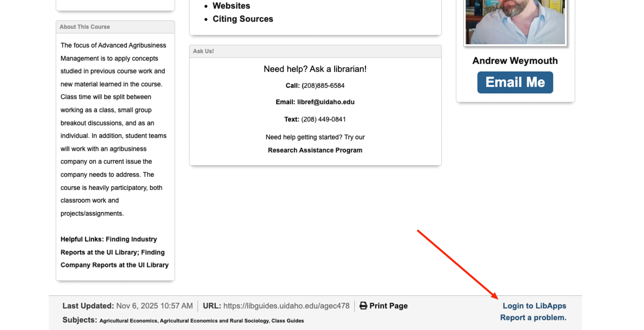This screenshot has height=330, width=644.
Task: Select the Report a problem link
Action: (x=533, y=318)
